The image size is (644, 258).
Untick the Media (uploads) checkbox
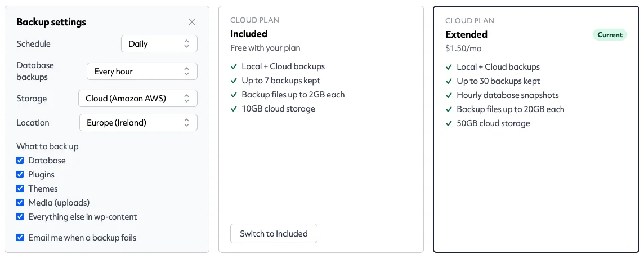(20, 203)
